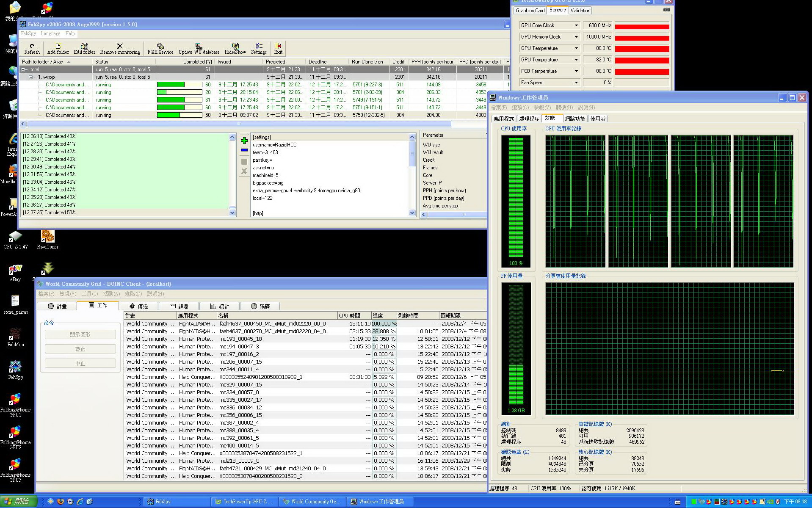Viewport: 812px width, 508px height.
Task: Click the 顯示圖形 button in BOINC
Action: pyautogui.click(x=80, y=334)
